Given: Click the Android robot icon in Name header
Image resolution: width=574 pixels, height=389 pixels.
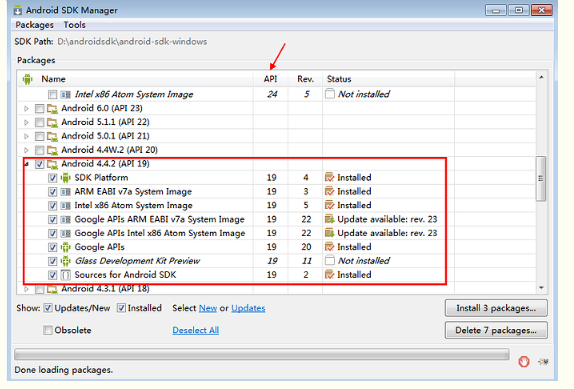Looking at the screenshot, I should click(x=27, y=79).
